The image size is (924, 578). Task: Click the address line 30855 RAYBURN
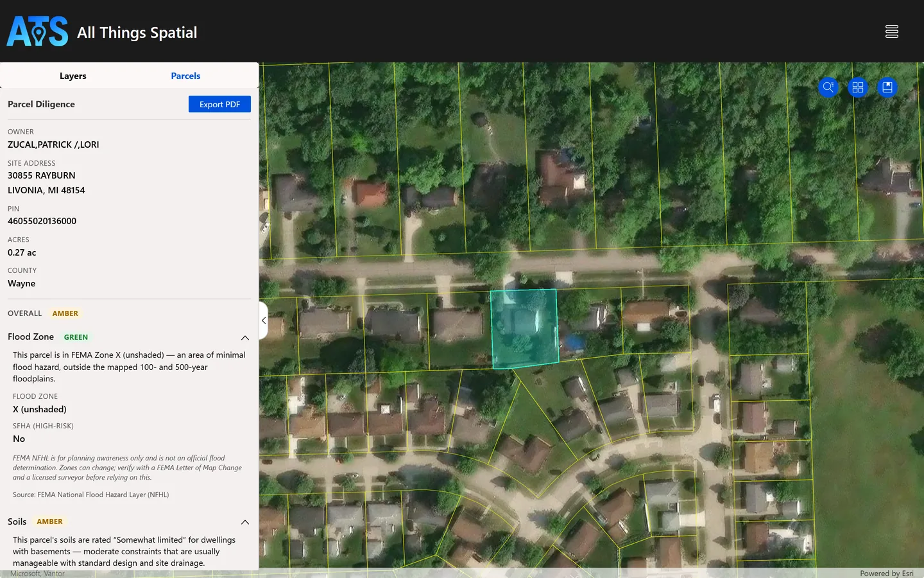(x=42, y=175)
